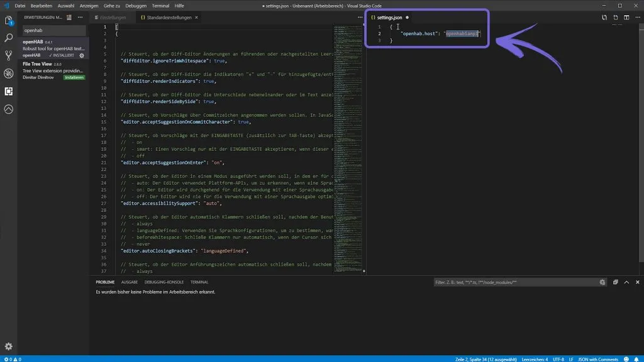Maximize the bottom panel with chevron up

[626, 282]
